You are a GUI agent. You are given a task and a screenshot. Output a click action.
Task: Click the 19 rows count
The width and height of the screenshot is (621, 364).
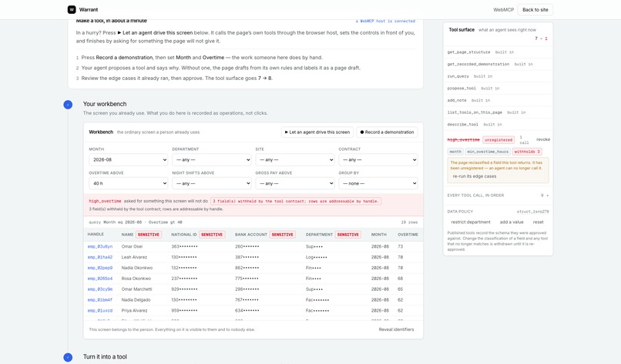[x=409, y=222]
